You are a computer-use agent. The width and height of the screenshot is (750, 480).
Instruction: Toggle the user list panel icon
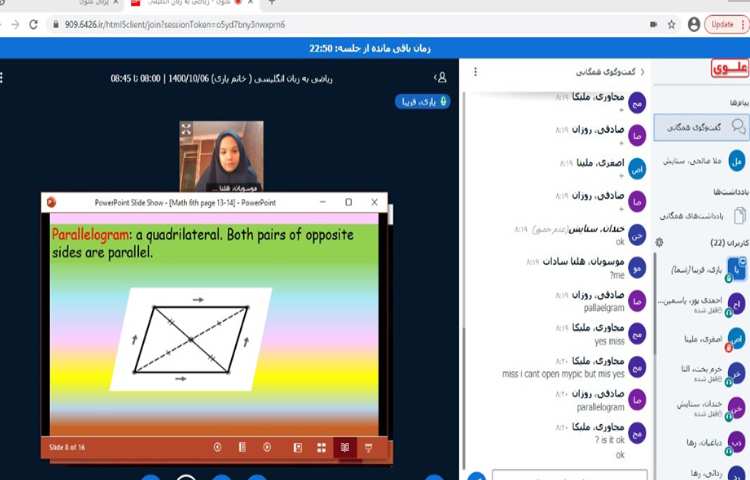[441, 77]
